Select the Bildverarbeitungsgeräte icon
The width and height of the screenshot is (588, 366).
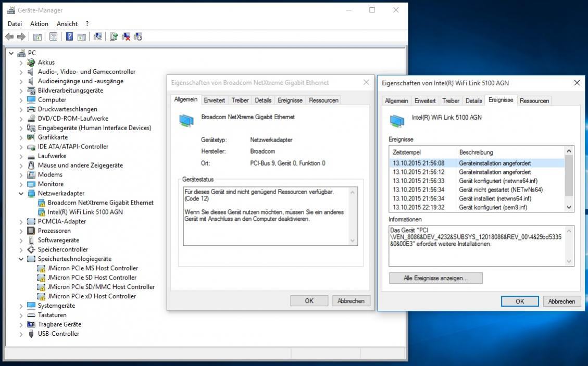(x=31, y=91)
